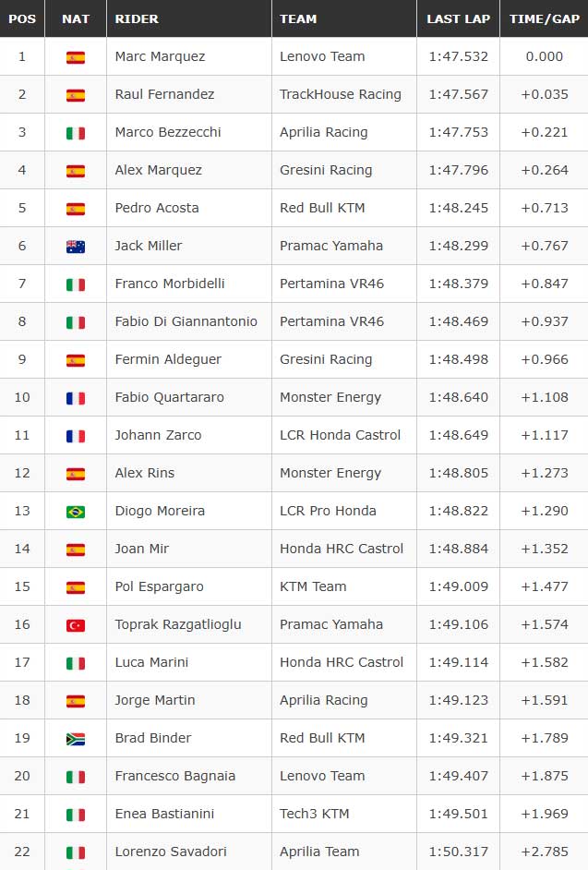The image size is (588, 870).
Task: Open rider Francesco Bagnaia
Action: click(x=174, y=776)
